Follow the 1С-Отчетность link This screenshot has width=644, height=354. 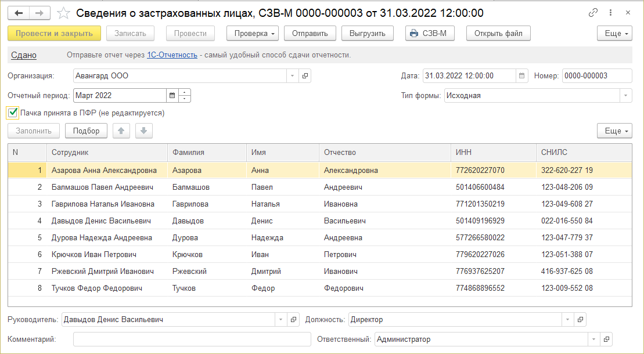(172, 55)
